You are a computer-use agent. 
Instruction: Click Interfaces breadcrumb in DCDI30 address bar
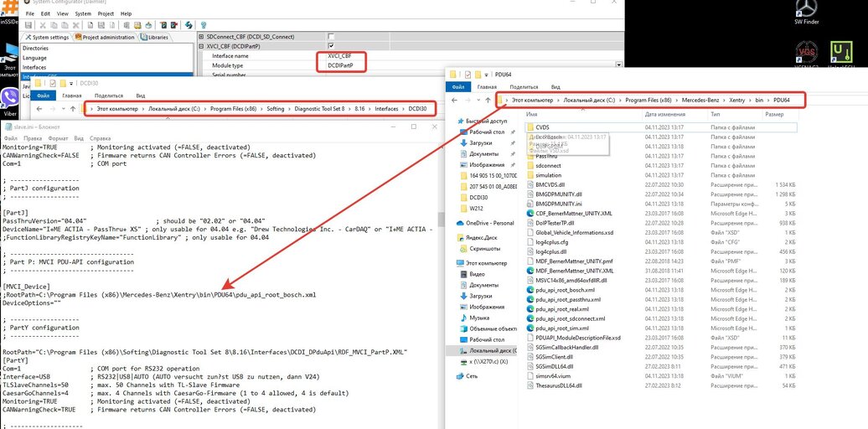point(386,109)
